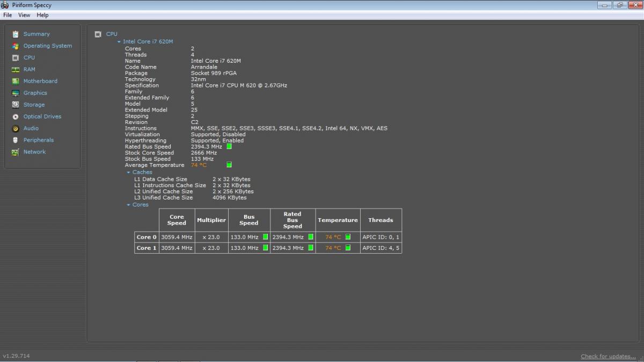Open the Help menu
This screenshot has width=644, height=362.
coord(42,15)
